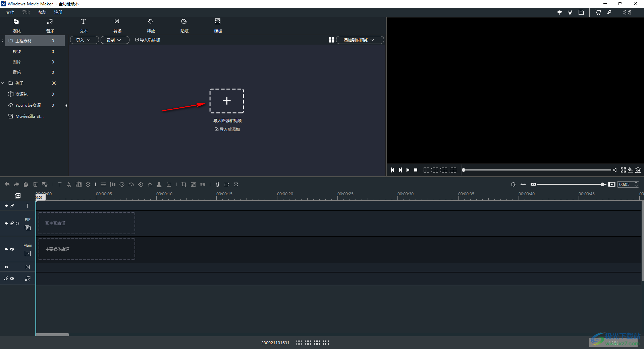This screenshot has height=349, width=644.
Task: Jump to the previous frame start
Action: point(392,170)
